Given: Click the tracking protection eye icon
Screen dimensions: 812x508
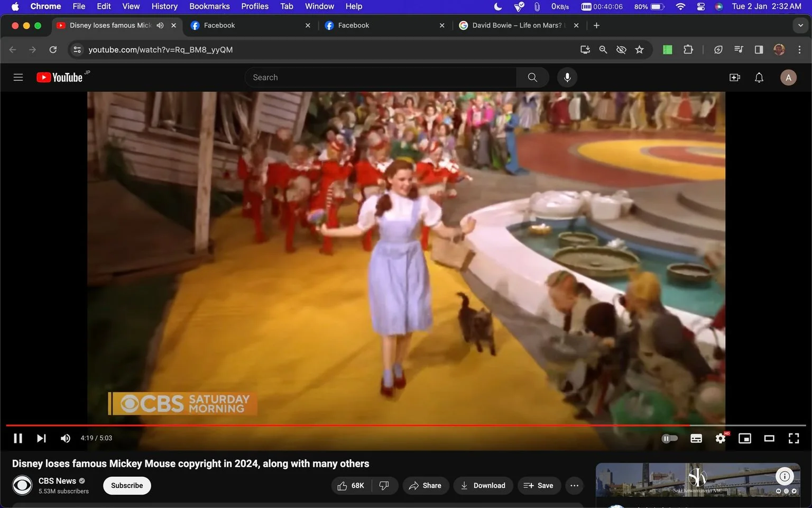Looking at the screenshot, I should tap(621, 50).
